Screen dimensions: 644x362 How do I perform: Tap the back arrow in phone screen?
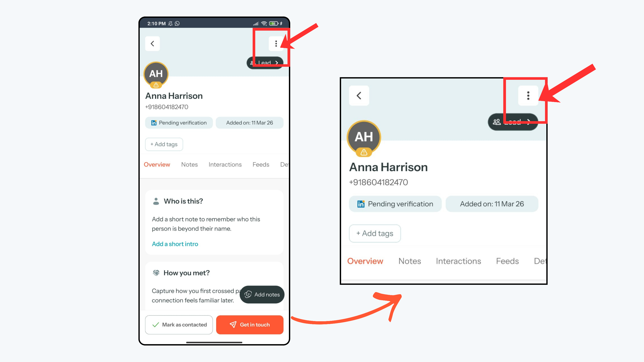pos(152,44)
